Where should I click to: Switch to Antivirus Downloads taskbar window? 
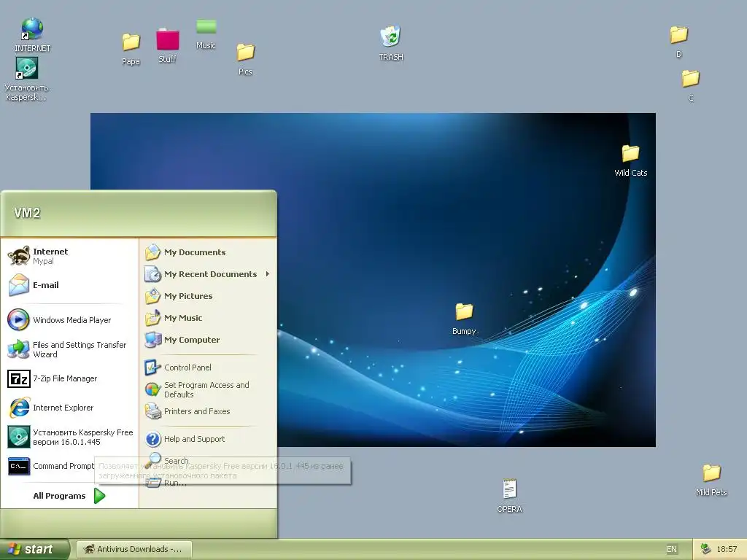(x=134, y=550)
